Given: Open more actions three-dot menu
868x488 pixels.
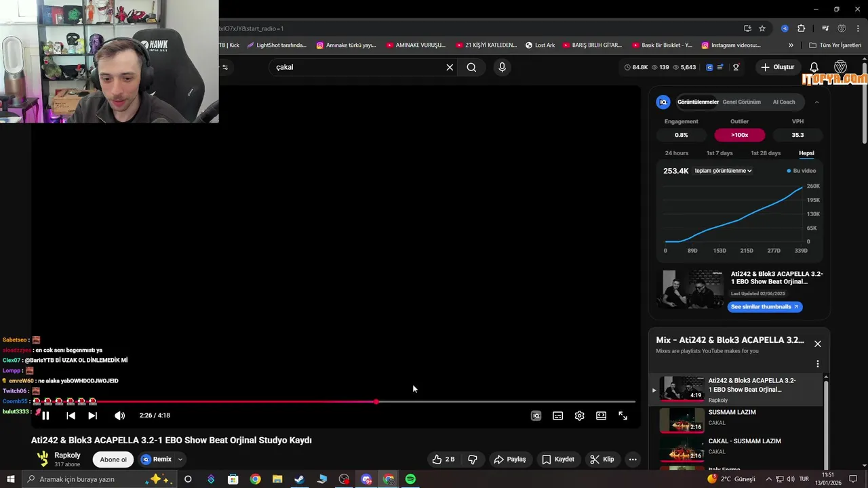Looking at the screenshot, I should tap(633, 460).
